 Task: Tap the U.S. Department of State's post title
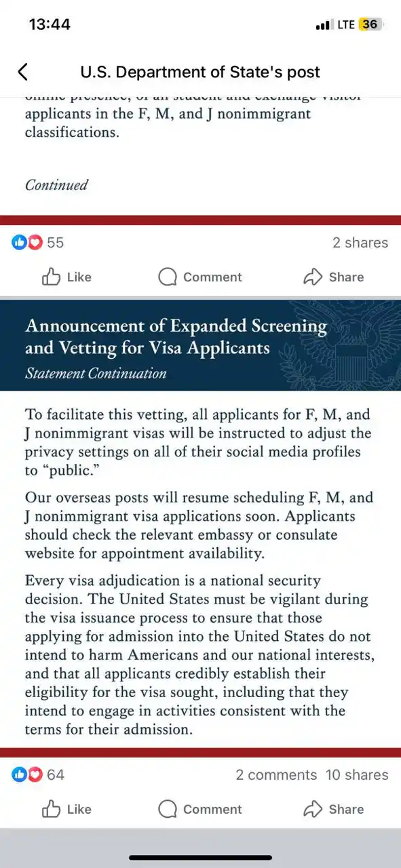click(x=200, y=72)
